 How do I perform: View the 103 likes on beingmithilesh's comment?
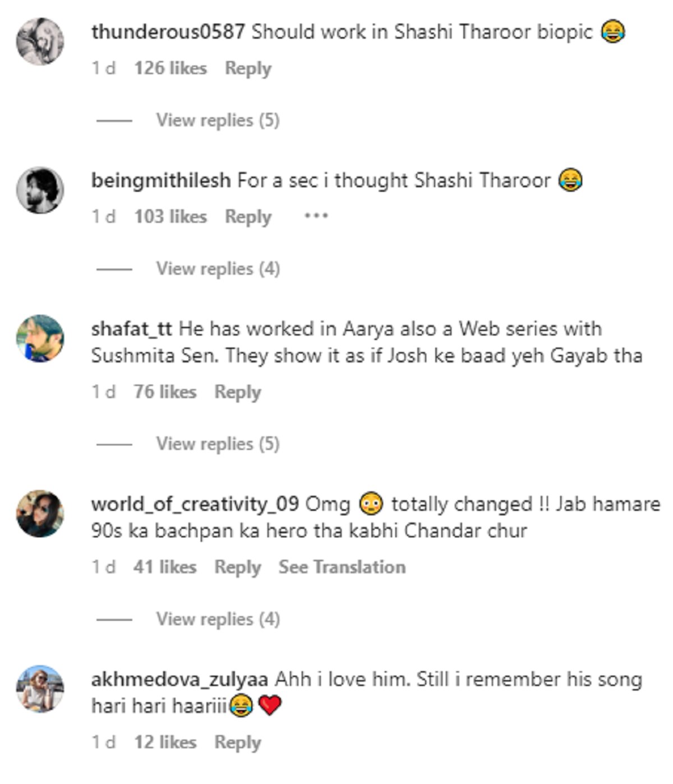170,216
